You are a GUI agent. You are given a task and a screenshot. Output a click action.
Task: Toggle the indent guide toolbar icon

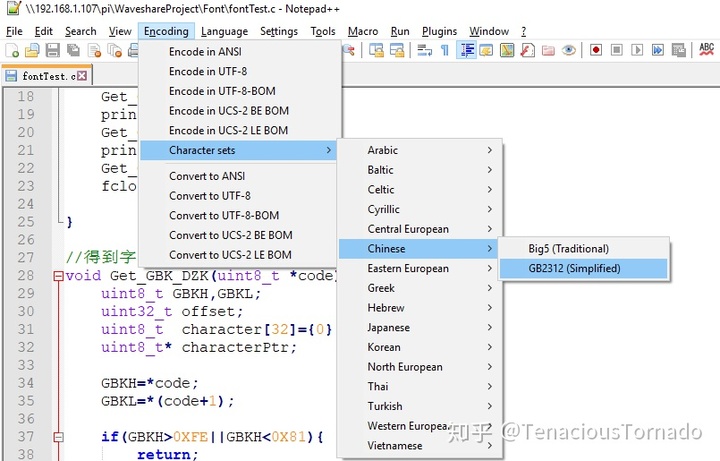pos(467,50)
